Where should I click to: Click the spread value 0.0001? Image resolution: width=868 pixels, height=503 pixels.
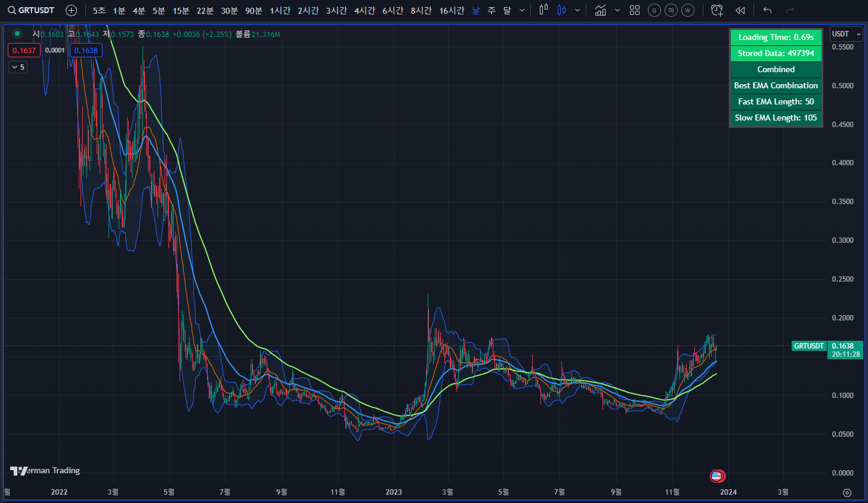click(x=55, y=51)
